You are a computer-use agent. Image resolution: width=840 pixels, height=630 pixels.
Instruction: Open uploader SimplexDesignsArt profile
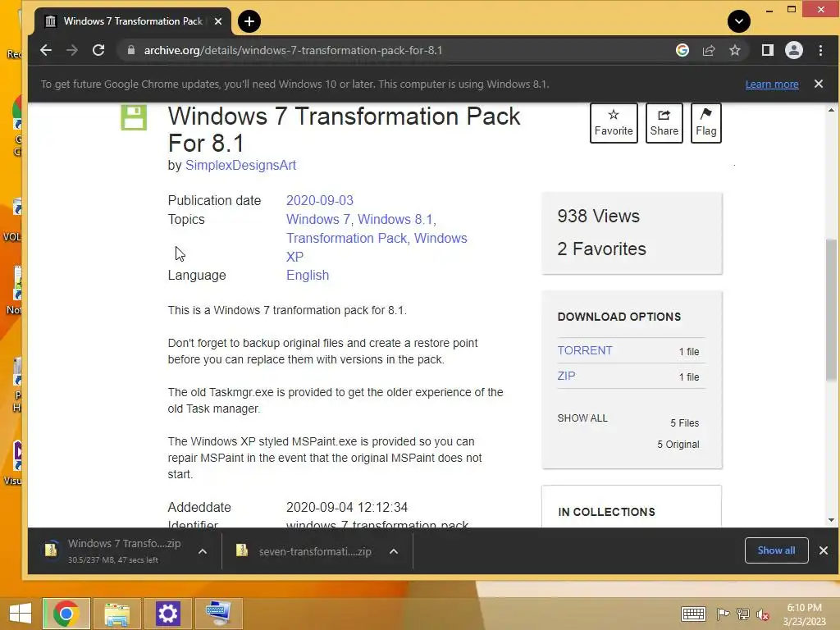coord(240,165)
